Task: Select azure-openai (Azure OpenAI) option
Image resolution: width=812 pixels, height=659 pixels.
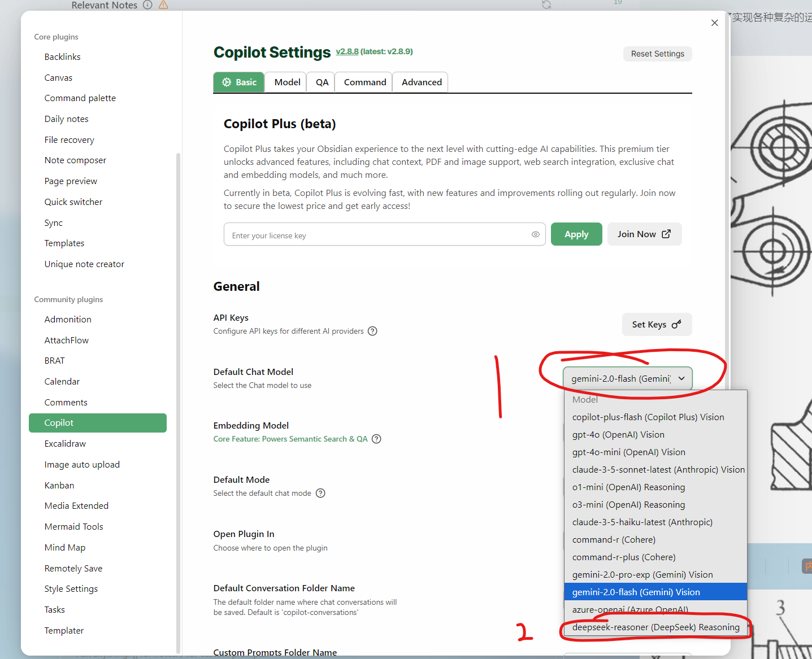Action: coord(655,610)
